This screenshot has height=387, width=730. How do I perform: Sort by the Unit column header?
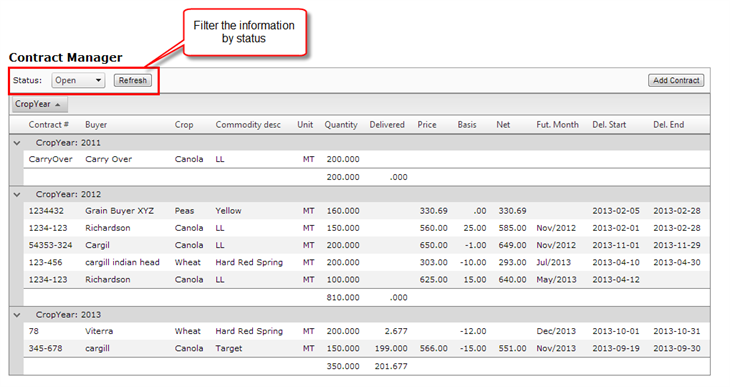[x=305, y=125]
